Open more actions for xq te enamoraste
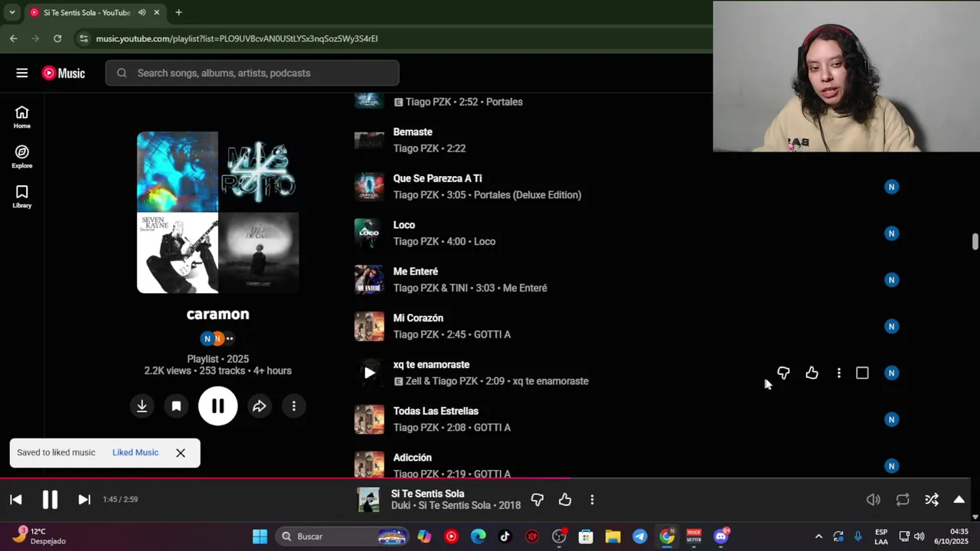Viewport: 980px width, 551px height. [x=839, y=373]
